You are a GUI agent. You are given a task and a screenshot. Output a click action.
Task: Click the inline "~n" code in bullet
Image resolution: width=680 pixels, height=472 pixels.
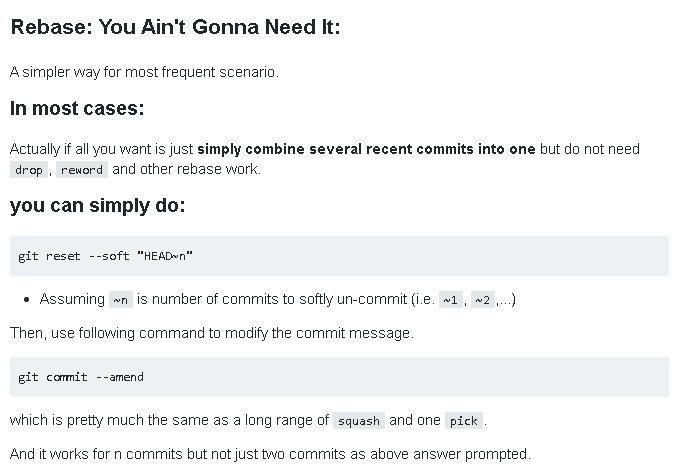tap(120, 300)
